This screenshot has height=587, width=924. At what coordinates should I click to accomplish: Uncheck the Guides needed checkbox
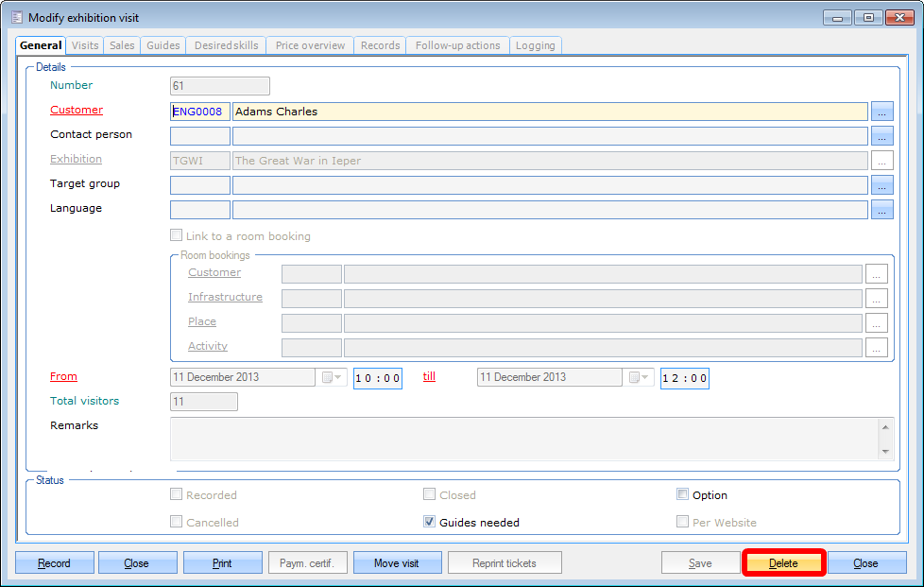429,522
